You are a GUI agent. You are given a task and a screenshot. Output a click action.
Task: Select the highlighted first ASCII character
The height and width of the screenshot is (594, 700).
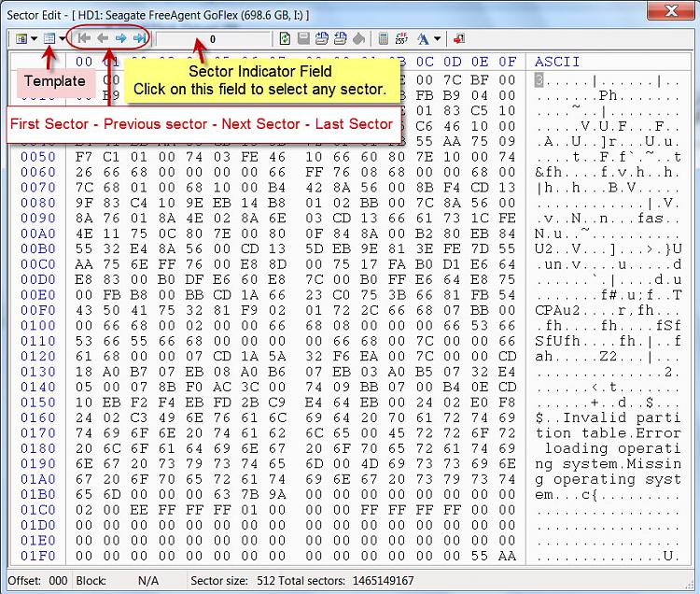click(x=539, y=80)
